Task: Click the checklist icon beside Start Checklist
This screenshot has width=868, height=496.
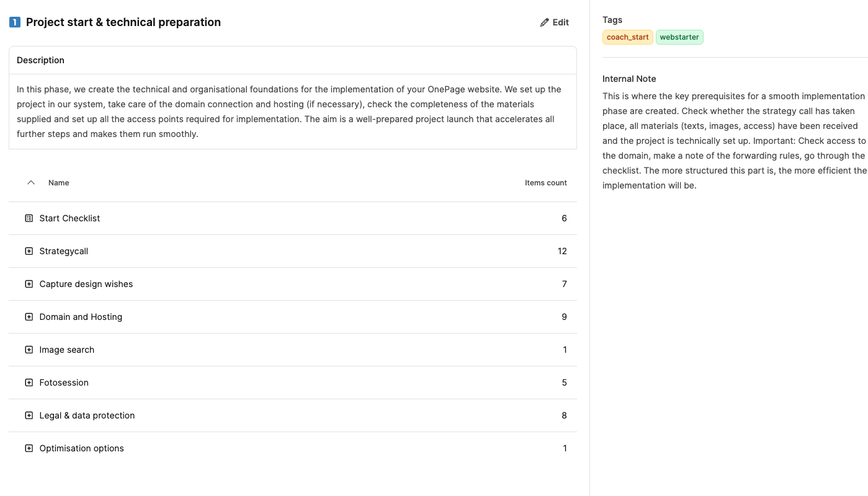Action: (29, 218)
